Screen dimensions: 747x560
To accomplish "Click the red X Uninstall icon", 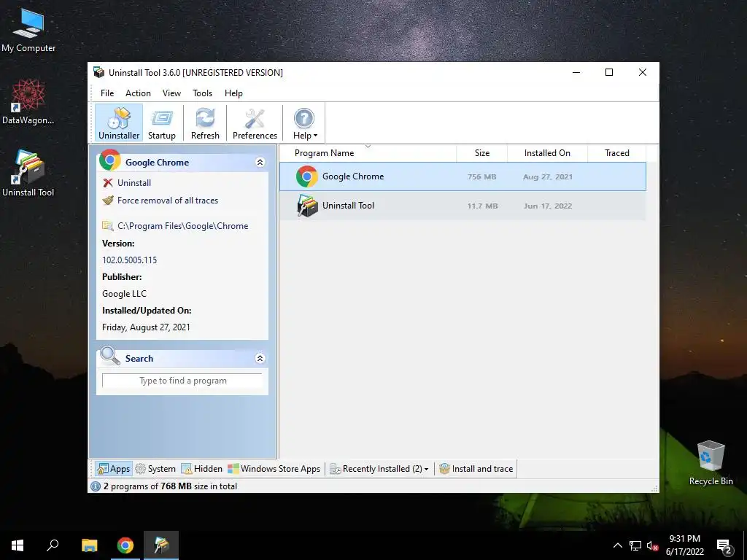I will tap(108, 183).
